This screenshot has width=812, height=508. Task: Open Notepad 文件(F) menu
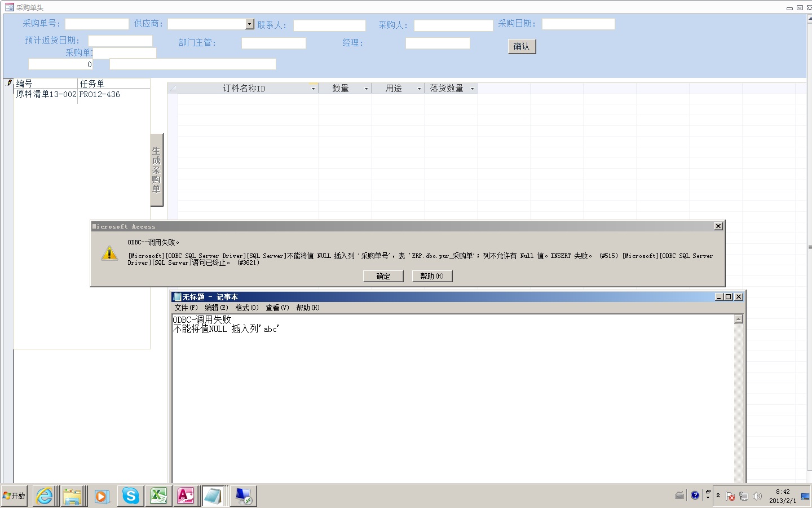(186, 308)
